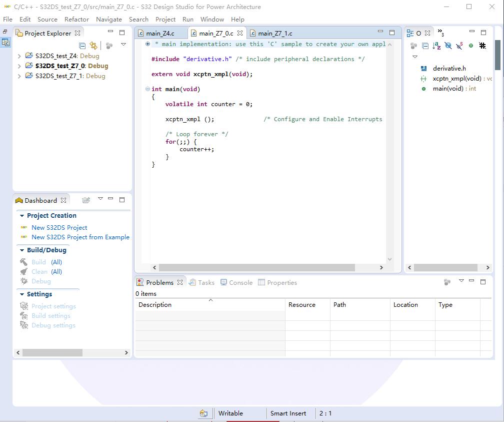Collapse all items in Outline view
The image size is (504, 422).
425,46
